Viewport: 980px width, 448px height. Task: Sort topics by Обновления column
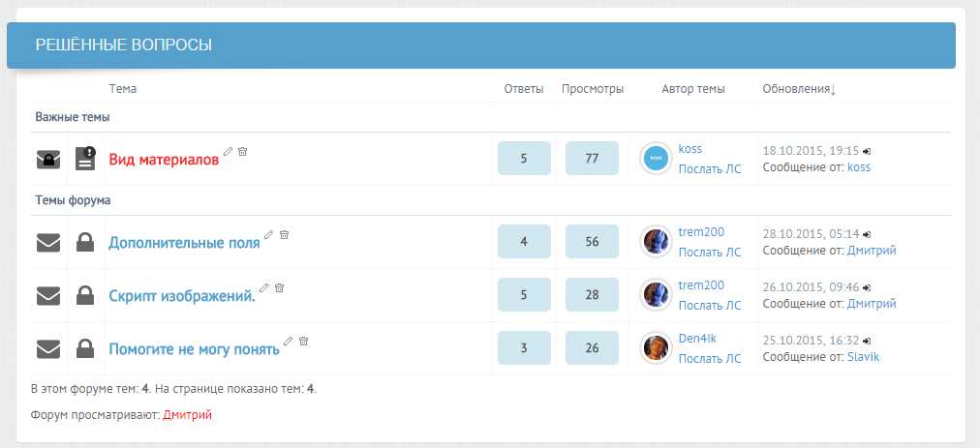[x=799, y=89]
